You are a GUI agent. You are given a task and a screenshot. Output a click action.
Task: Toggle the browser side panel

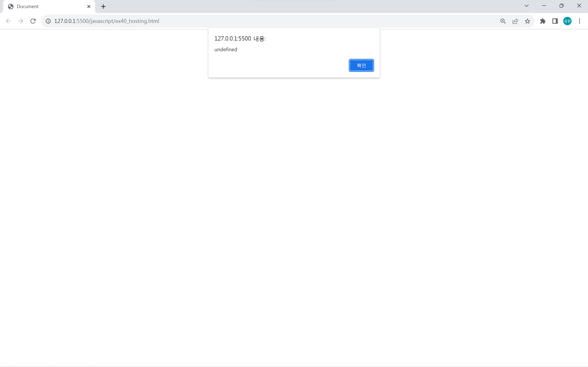[x=555, y=21]
